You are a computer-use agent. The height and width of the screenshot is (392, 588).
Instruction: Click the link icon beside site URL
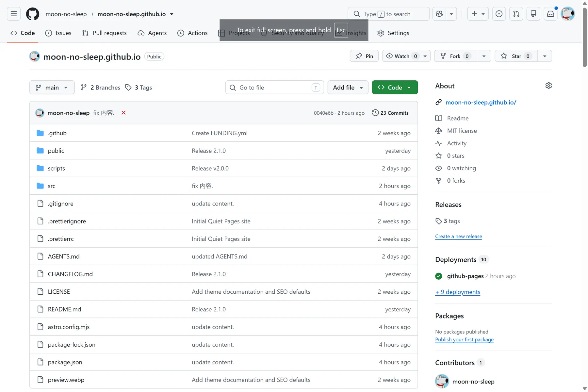pos(438,102)
